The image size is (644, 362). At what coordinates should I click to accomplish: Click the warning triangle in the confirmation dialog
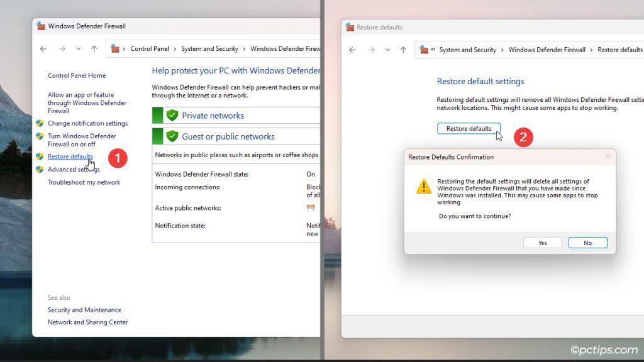point(423,185)
